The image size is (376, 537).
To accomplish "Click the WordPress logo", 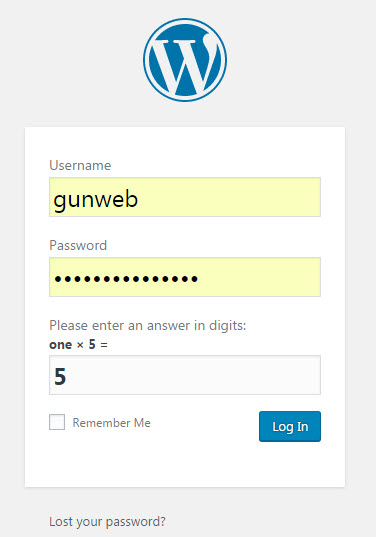I will 185,60.
